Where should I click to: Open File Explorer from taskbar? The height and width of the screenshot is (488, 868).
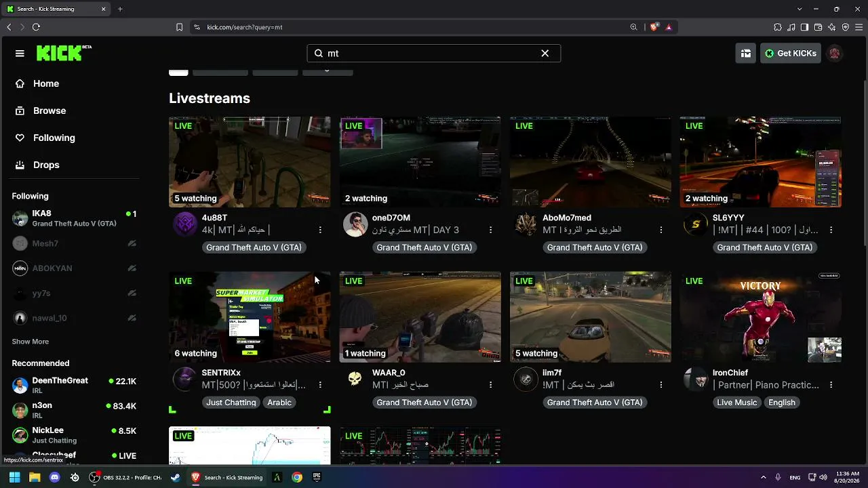point(35,477)
